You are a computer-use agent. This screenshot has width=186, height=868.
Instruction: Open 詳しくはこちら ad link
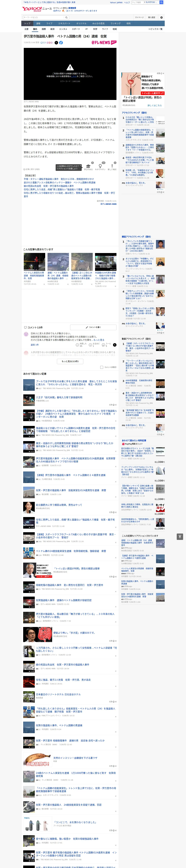click(x=155, y=105)
